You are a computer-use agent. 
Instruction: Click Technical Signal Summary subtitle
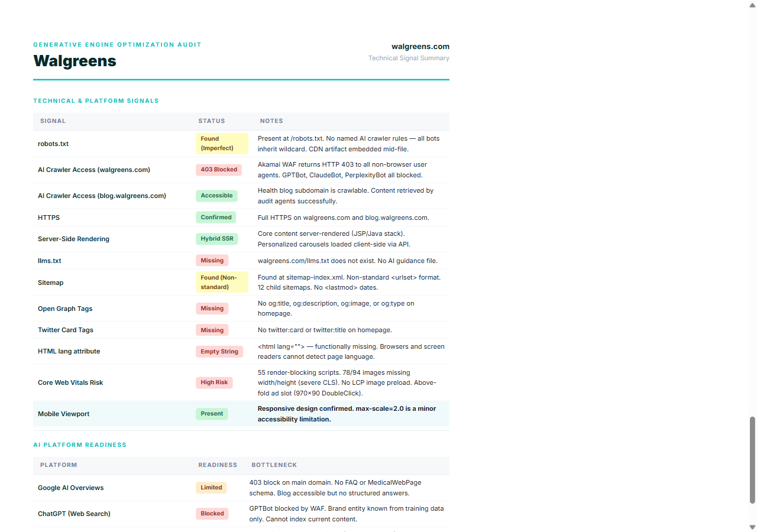point(409,58)
